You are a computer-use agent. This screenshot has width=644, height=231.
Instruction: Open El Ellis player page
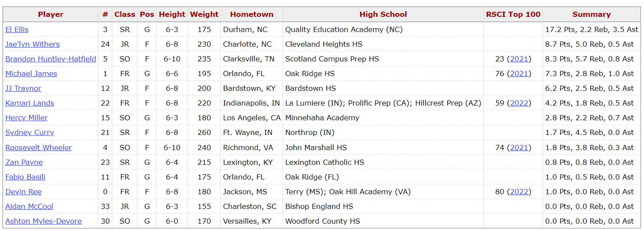click(x=17, y=29)
